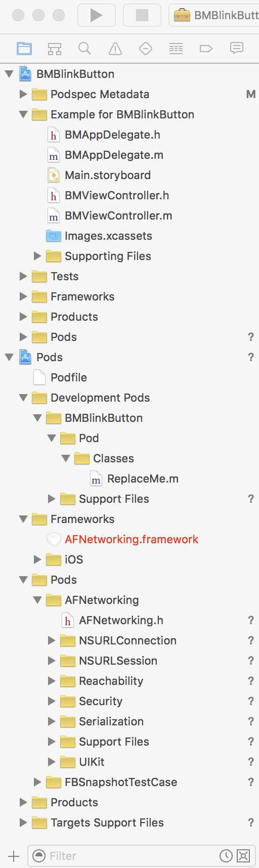Click the add plus button at bottom
The image size is (259, 868).
(x=14, y=856)
